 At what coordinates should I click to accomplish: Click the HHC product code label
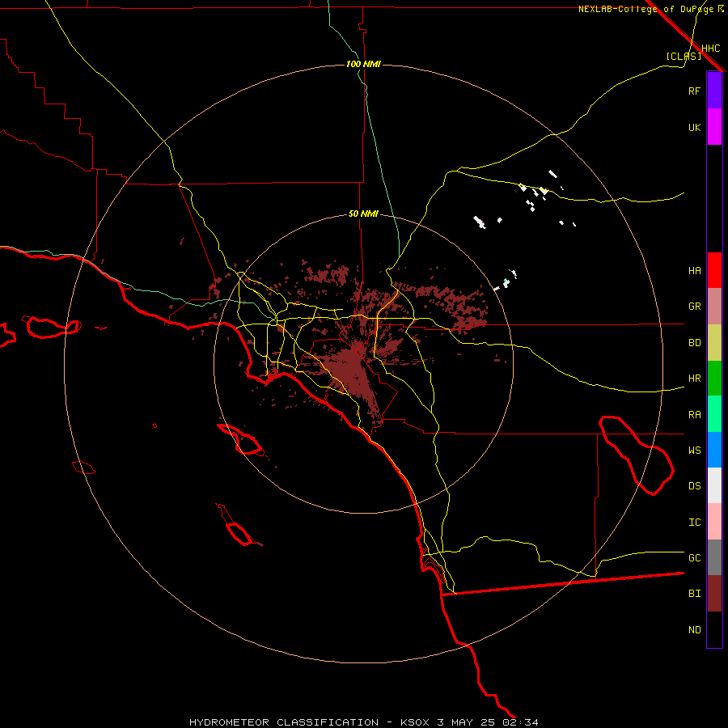[711, 49]
